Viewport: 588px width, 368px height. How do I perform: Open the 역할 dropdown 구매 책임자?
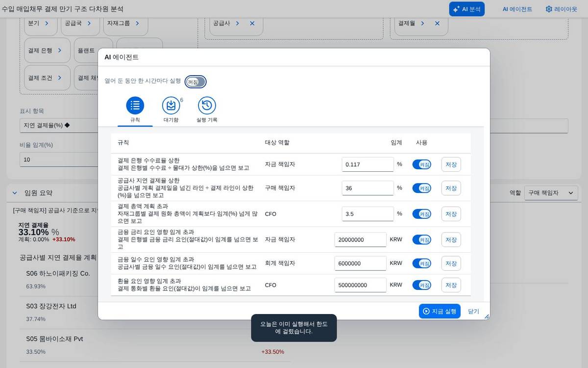coord(551,193)
